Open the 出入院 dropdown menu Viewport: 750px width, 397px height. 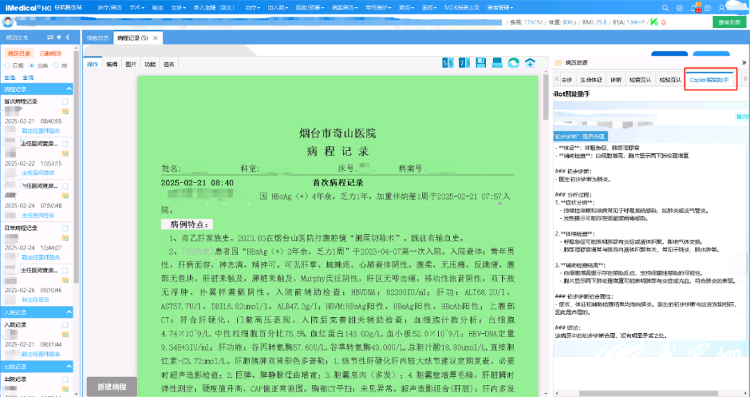(278, 8)
